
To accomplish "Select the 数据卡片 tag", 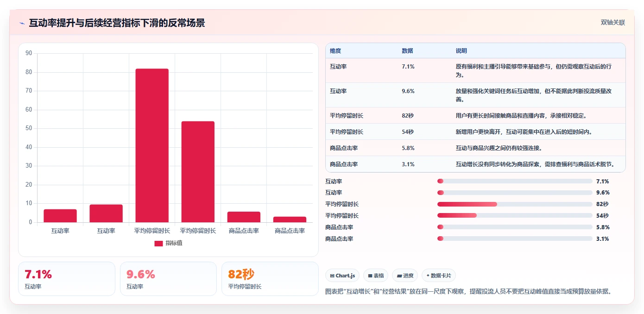I will (x=439, y=276).
